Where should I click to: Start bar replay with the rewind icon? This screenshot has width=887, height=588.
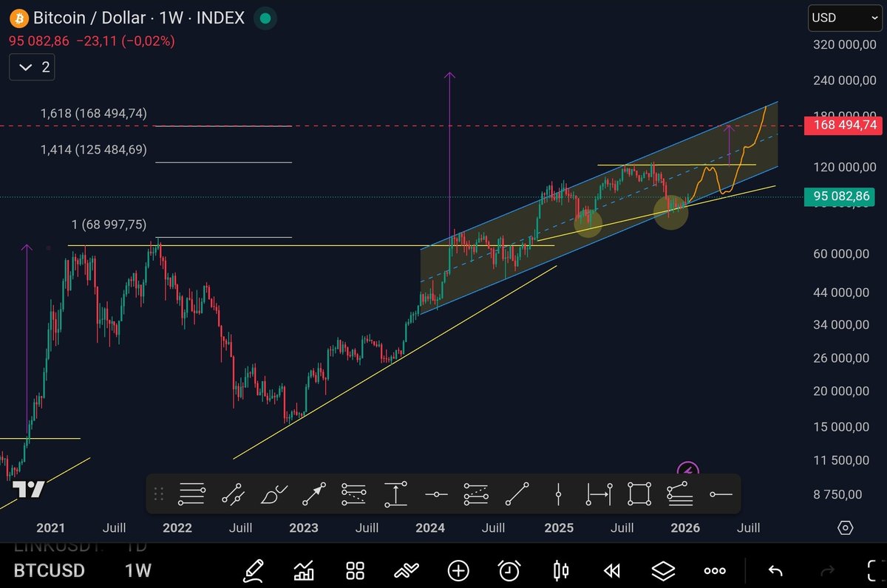(611, 570)
